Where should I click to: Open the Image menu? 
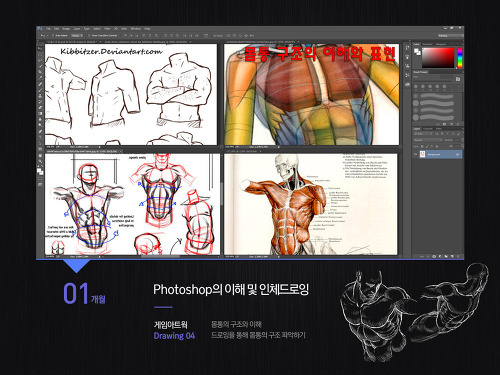click(66, 29)
